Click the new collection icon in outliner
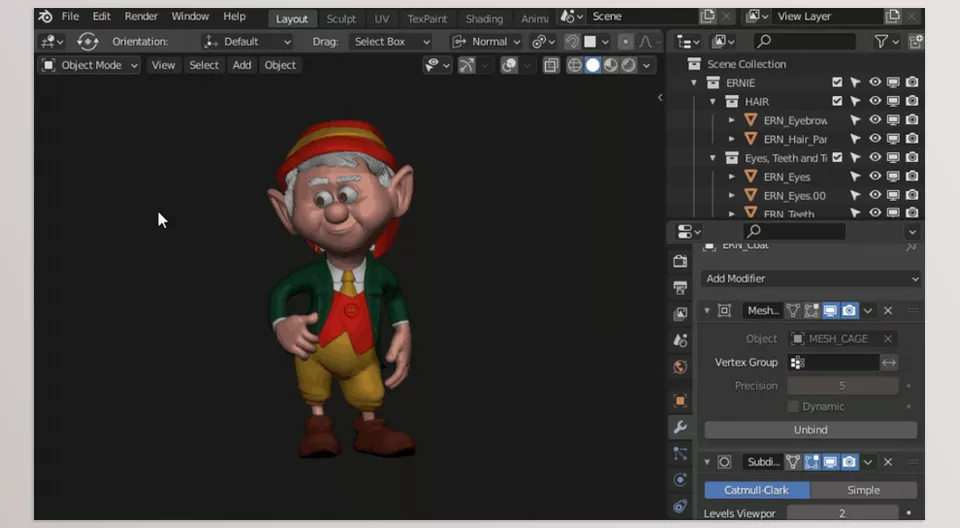Image resolution: width=960 pixels, height=528 pixels. coord(916,42)
